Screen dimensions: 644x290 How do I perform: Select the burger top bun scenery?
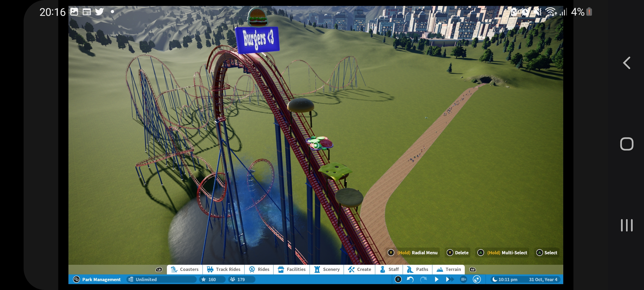[x=301, y=105]
